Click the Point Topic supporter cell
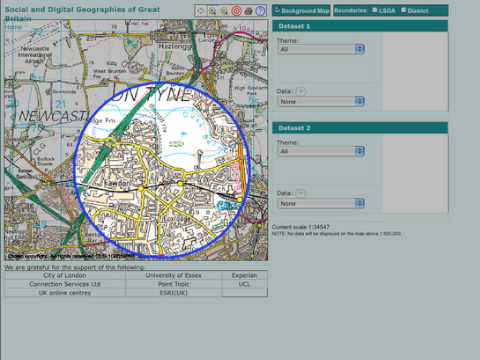Screen dimensions: 480x360 pos(173,284)
